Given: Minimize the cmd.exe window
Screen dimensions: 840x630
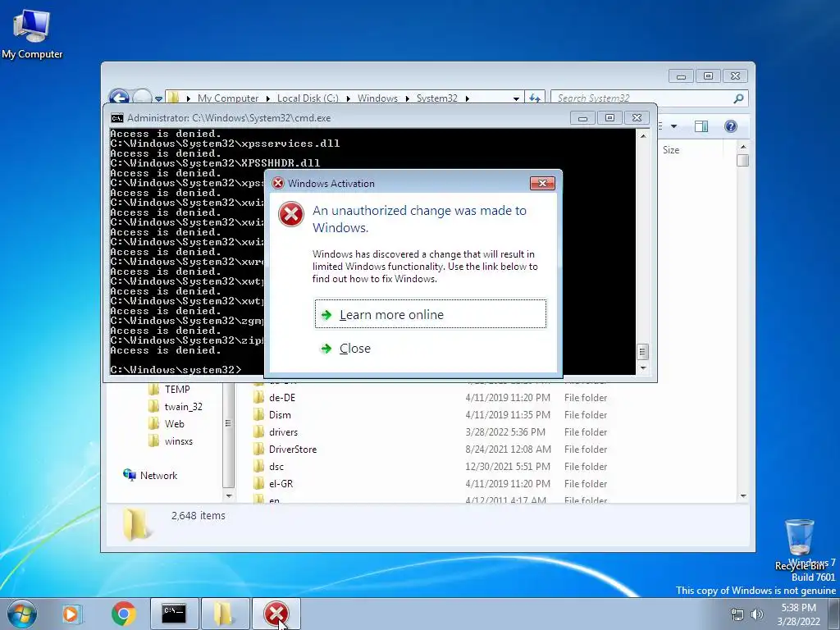Looking at the screenshot, I should pyautogui.click(x=582, y=118).
